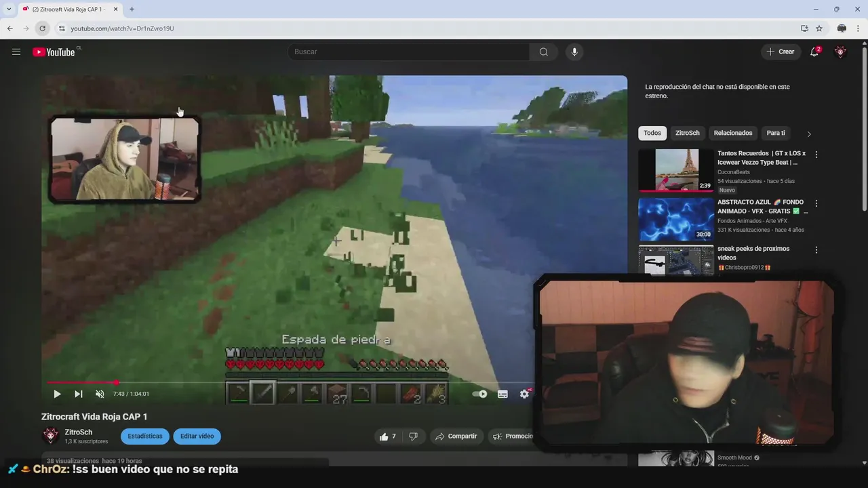Click the video progress bar
This screenshot has width=868, height=488.
[x=290, y=383]
